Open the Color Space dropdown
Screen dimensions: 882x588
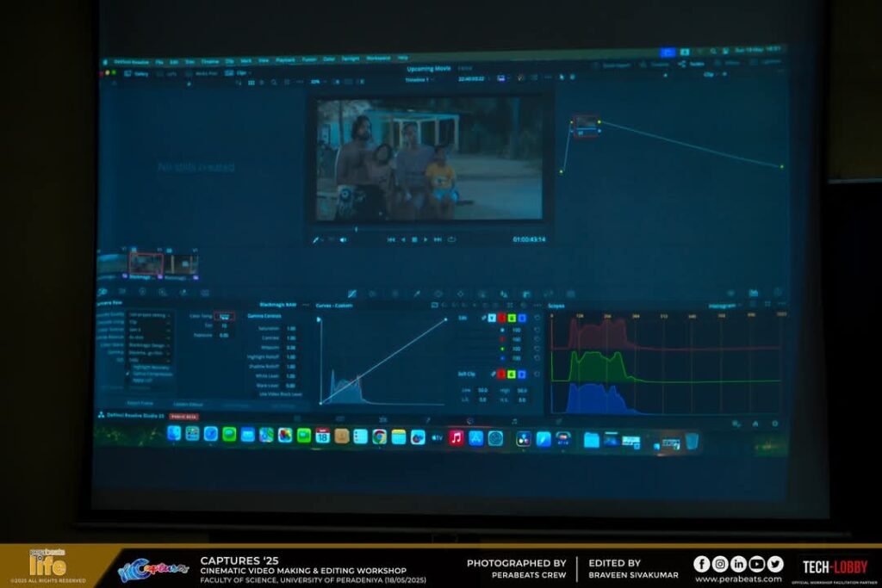pyautogui.click(x=150, y=345)
